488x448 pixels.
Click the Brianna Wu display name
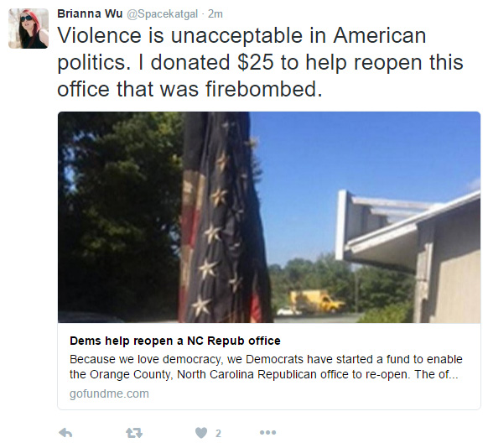90,13
